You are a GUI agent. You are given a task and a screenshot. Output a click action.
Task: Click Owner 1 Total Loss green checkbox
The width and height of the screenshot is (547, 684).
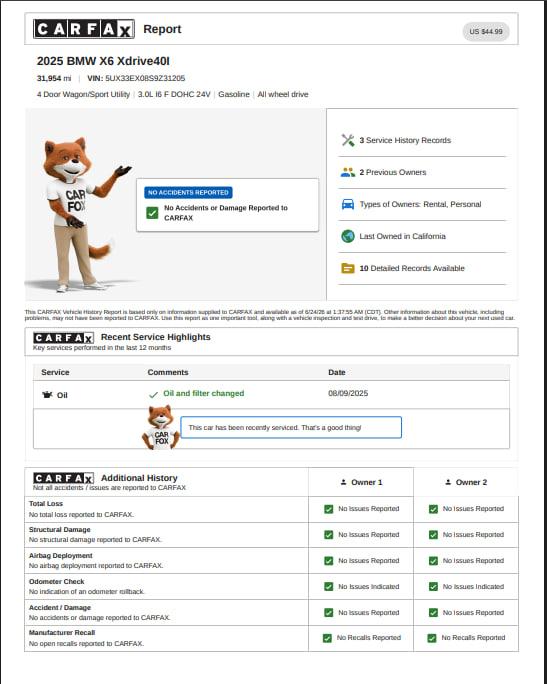(x=328, y=509)
